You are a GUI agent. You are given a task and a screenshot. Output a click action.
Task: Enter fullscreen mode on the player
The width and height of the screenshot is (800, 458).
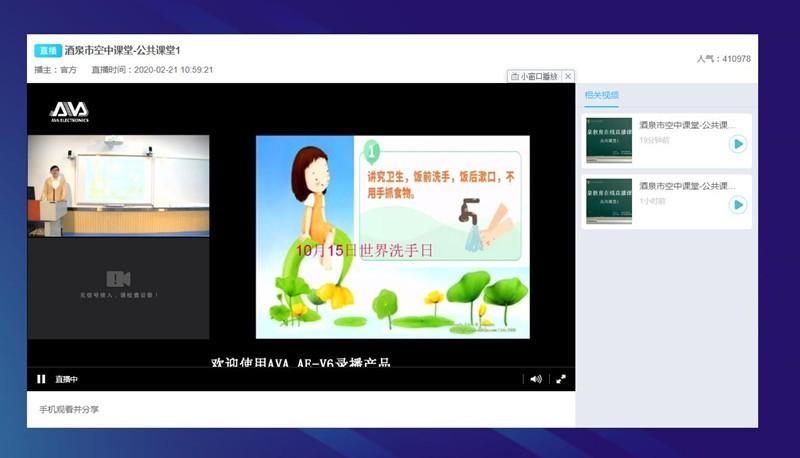point(561,379)
